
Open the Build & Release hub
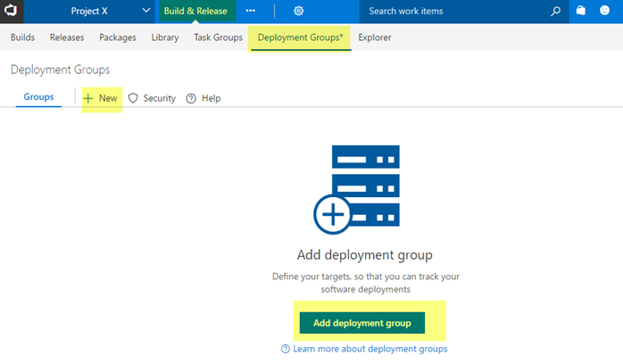click(x=197, y=11)
